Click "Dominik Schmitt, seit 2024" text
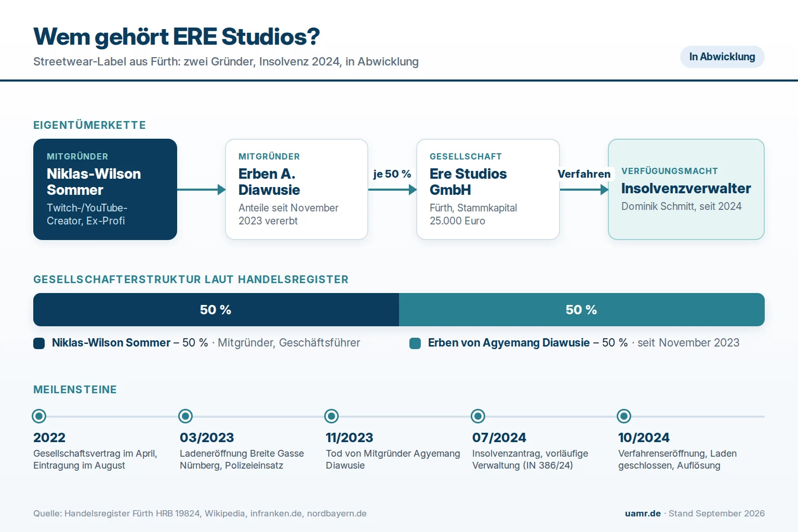 681,206
